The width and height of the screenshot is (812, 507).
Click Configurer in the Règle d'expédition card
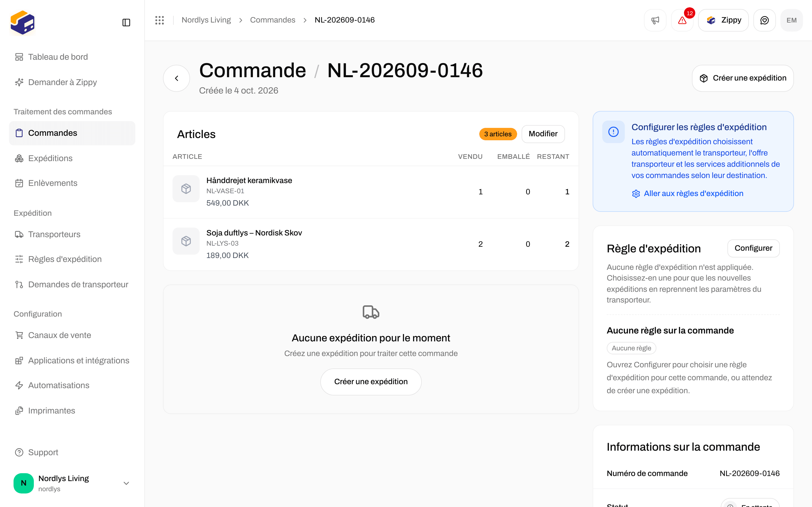pyautogui.click(x=753, y=248)
